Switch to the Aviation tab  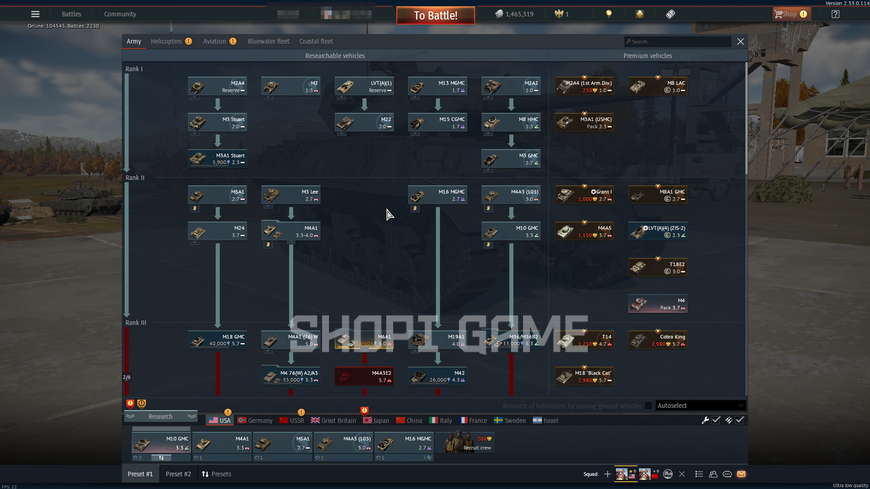pos(215,41)
